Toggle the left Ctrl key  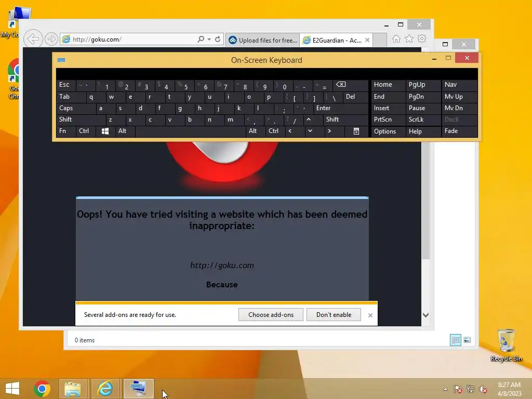[x=86, y=131]
